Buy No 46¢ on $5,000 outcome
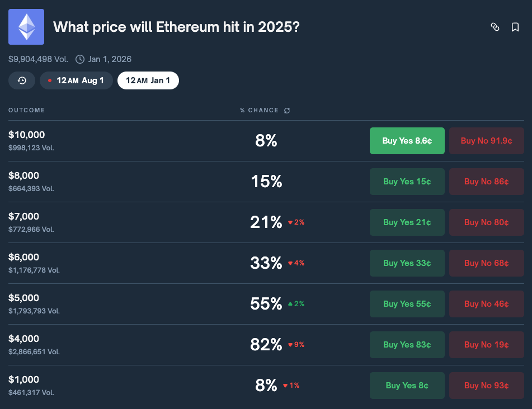The height and width of the screenshot is (409, 532). point(486,304)
